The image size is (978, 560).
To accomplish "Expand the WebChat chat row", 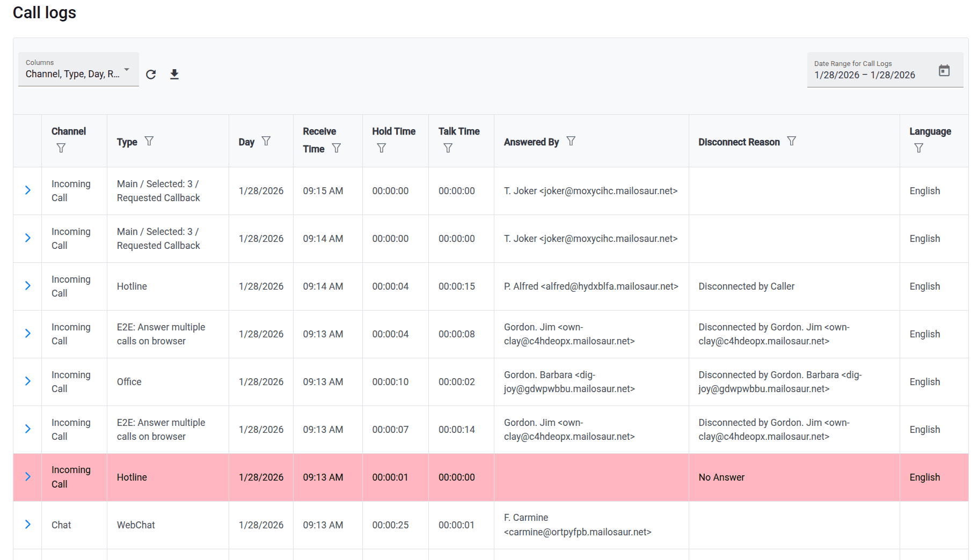I will click(x=28, y=525).
